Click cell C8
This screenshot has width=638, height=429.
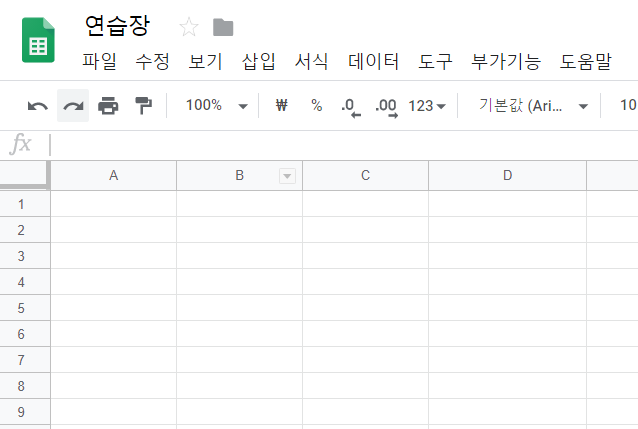pyautogui.click(x=365, y=386)
